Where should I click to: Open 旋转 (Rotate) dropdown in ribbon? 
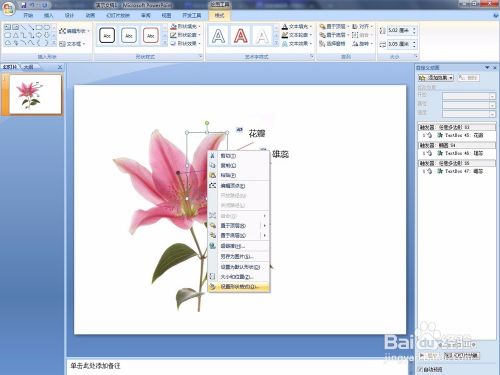click(362, 44)
